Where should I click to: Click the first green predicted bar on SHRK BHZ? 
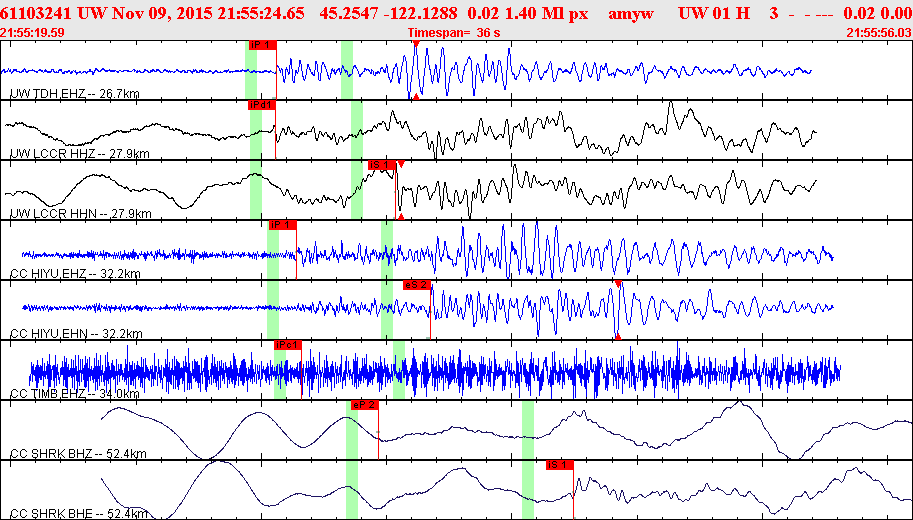coord(352,430)
